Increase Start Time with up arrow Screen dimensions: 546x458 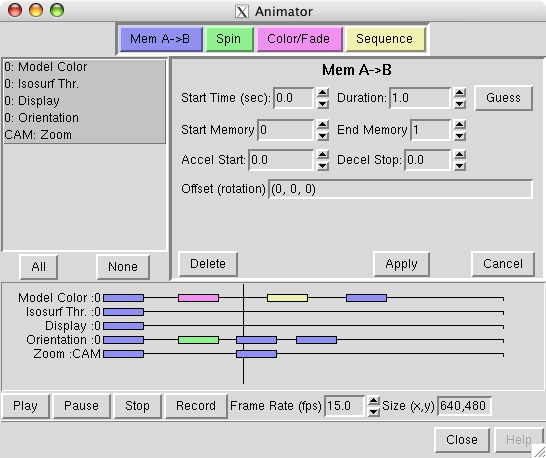tap(323, 93)
